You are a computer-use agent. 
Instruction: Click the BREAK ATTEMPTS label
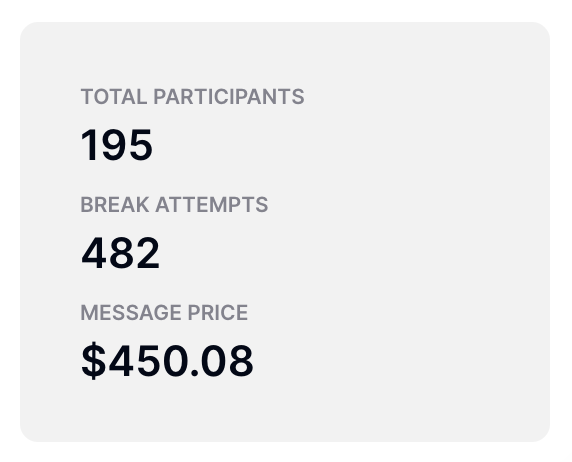(x=174, y=204)
